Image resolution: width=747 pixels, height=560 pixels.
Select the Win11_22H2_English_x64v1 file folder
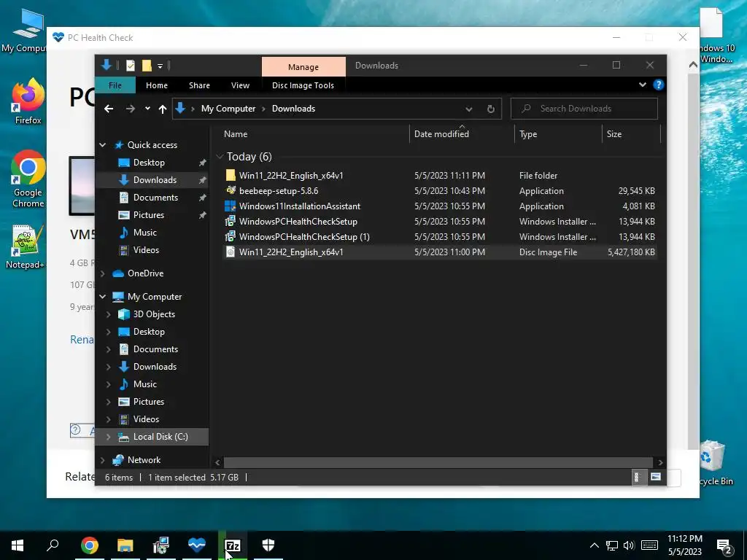pyautogui.click(x=438, y=175)
